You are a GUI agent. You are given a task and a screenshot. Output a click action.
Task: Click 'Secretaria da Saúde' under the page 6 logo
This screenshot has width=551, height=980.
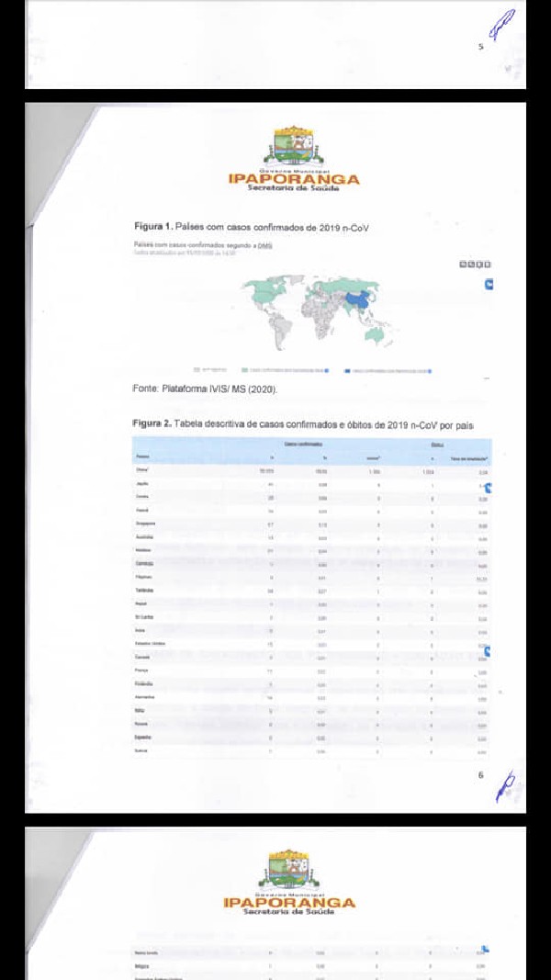(x=294, y=188)
